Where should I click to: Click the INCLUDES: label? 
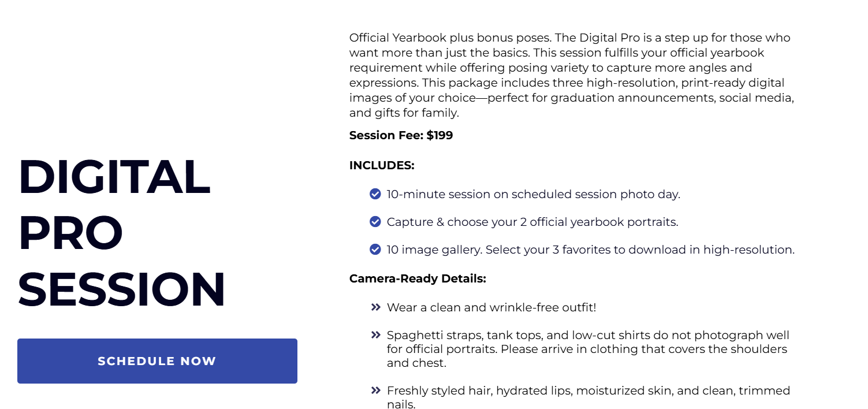point(382,166)
